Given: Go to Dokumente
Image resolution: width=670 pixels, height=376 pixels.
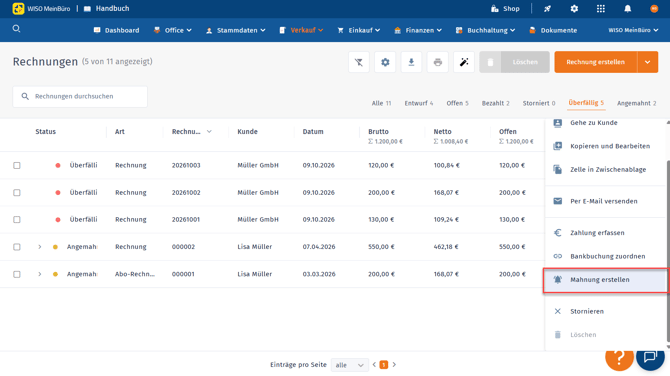Looking at the screenshot, I should point(553,30).
